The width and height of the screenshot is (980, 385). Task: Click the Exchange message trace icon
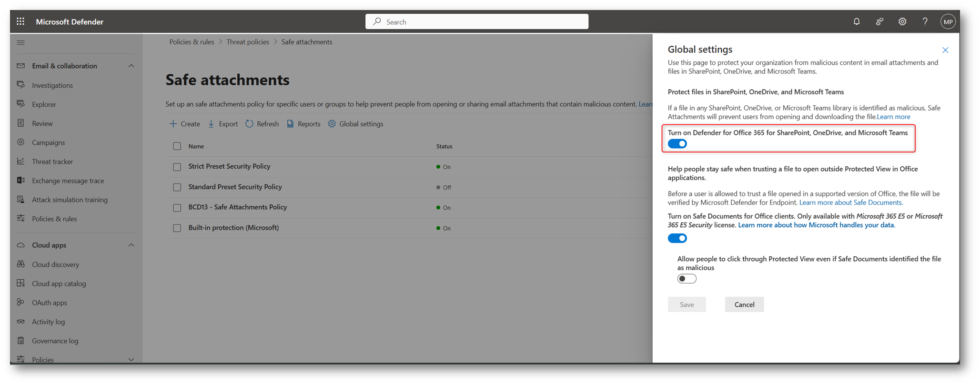click(x=20, y=180)
